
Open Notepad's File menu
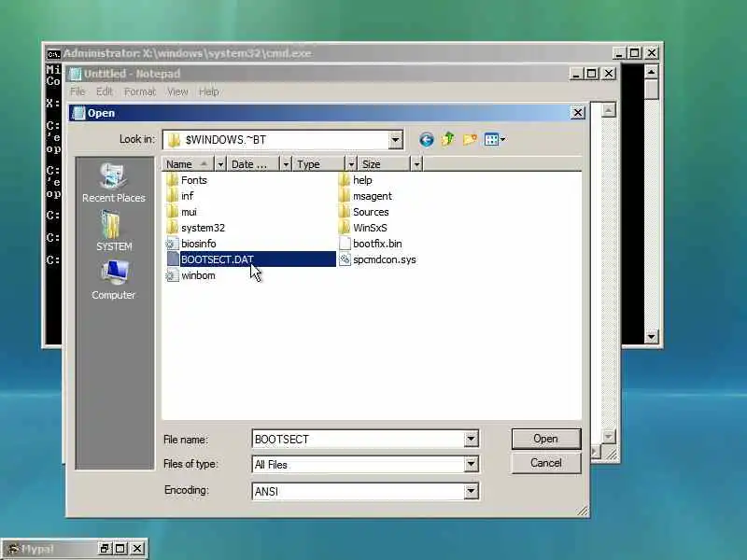tap(78, 91)
